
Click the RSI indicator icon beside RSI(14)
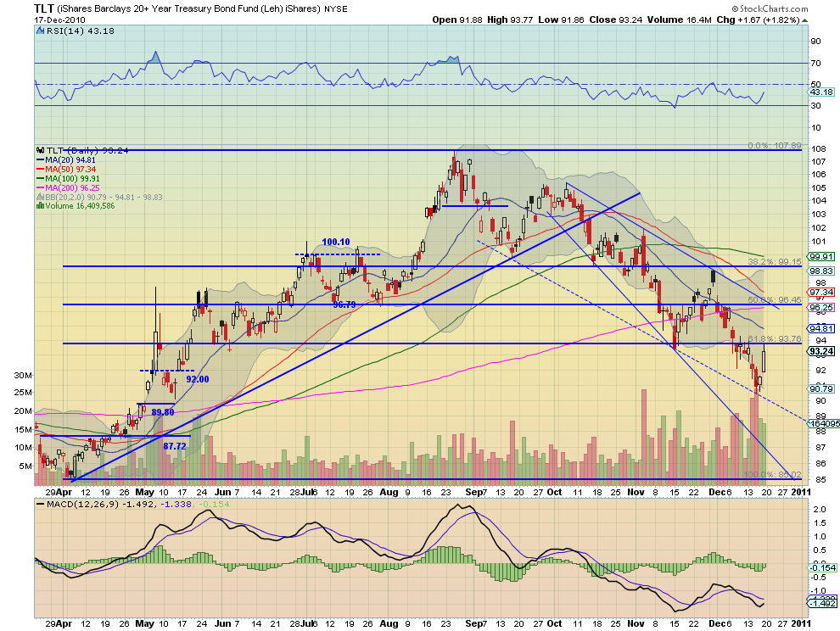[x=40, y=31]
